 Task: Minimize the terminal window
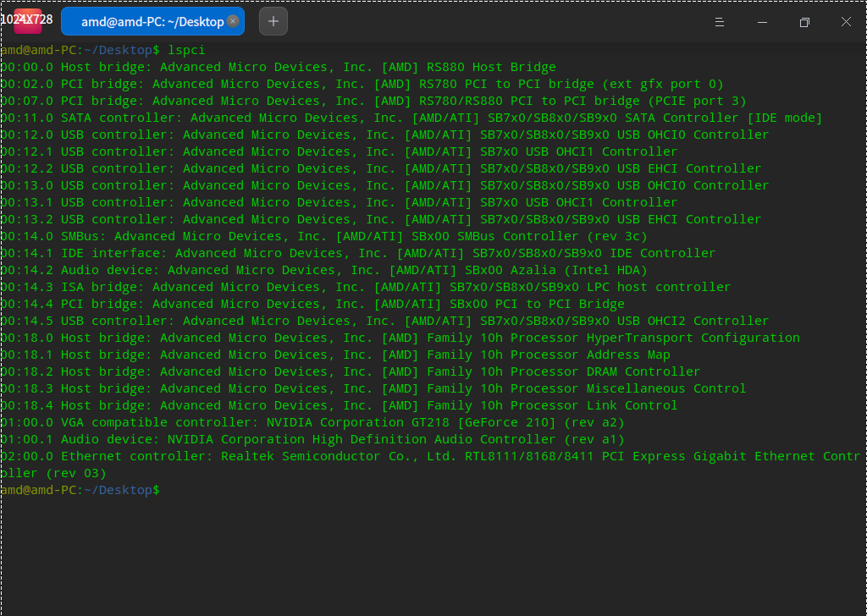pyautogui.click(x=763, y=23)
